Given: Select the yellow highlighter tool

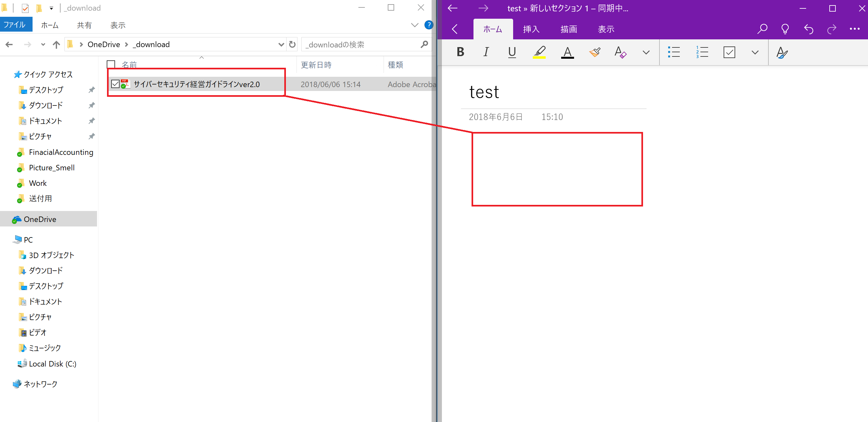Looking at the screenshot, I should click(x=540, y=52).
